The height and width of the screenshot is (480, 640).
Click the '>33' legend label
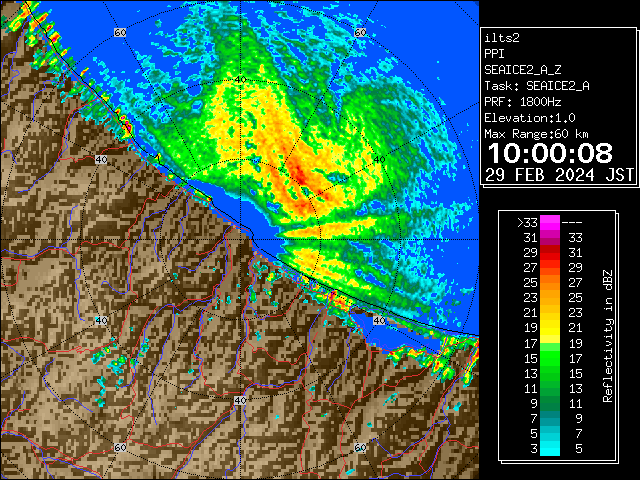coord(527,223)
